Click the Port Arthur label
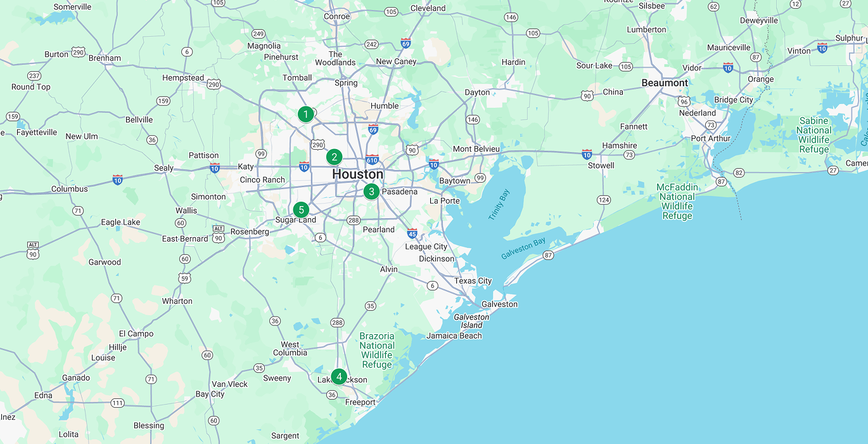Viewport: 868px width, 444px height. [x=710, y=139]
